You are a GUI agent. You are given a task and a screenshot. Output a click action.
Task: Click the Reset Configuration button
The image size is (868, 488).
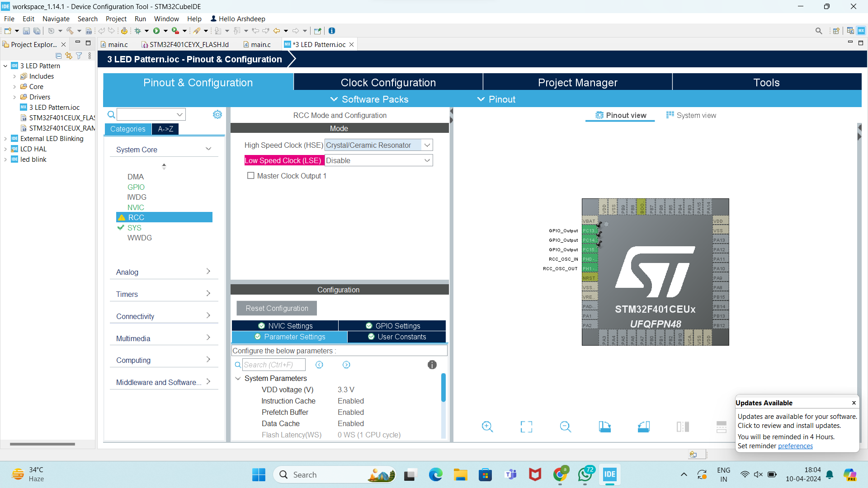coord(277,308)
